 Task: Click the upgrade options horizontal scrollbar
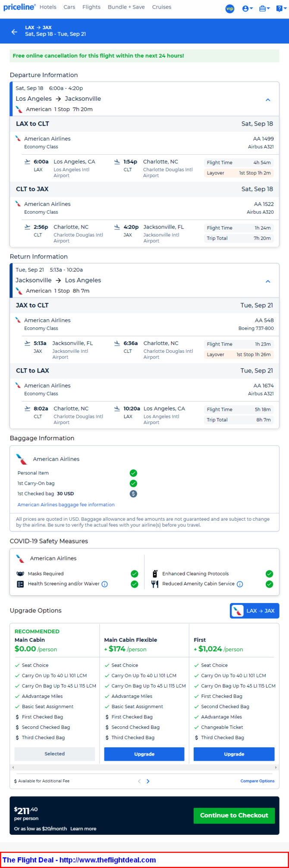(144, 767)
